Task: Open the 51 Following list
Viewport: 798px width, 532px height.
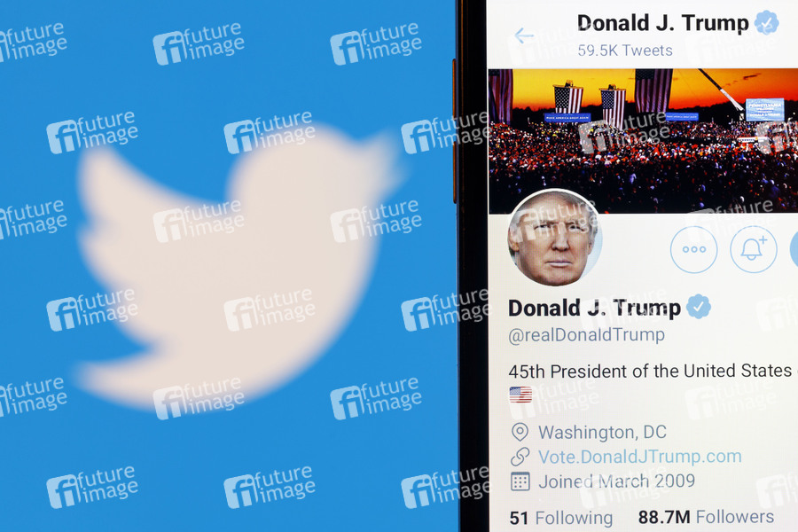Action: point(561,518)
